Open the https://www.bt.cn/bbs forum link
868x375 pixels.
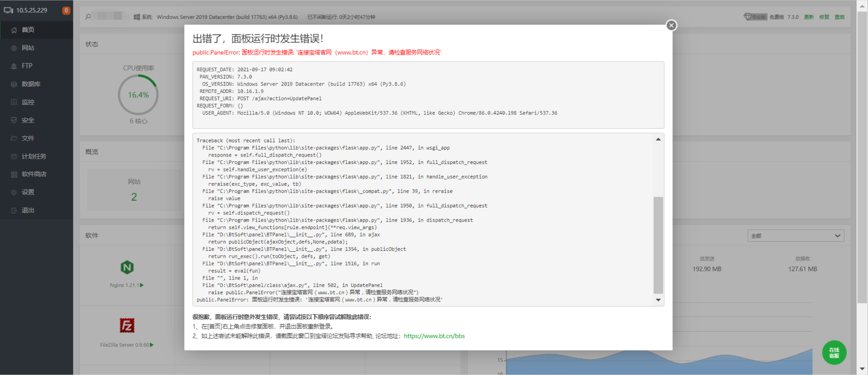pos(434,336)
